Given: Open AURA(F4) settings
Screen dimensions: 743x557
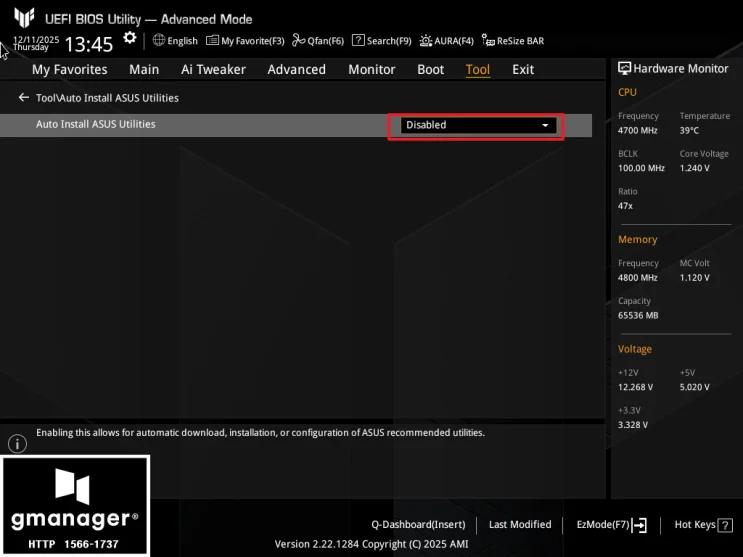Looking at the screenshot, I should point(454,41).
